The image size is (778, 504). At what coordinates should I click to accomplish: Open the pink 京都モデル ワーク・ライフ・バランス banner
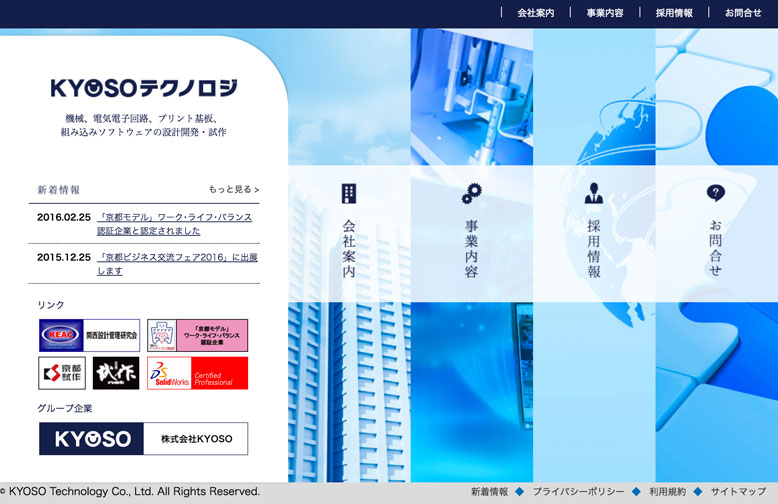coord(197,335)
